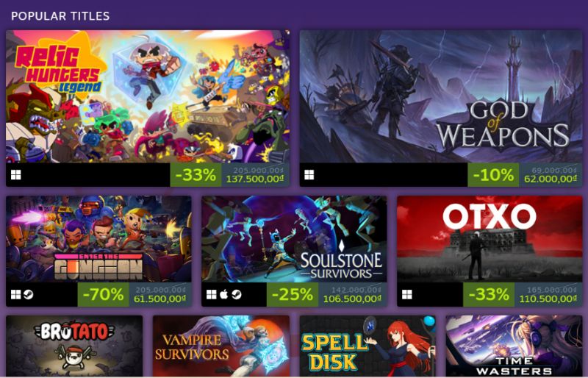Click Windows icon under Enter the Gungeon
The image size is (588, 378).
point(15,295)
